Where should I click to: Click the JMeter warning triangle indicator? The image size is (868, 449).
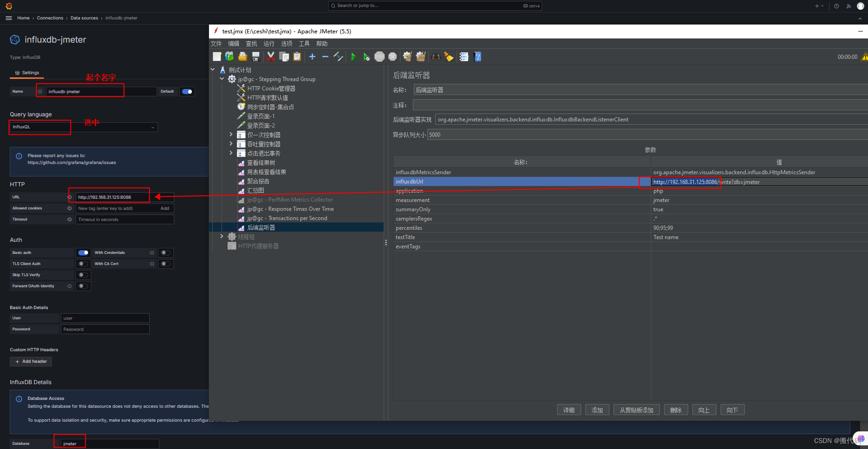864,57
